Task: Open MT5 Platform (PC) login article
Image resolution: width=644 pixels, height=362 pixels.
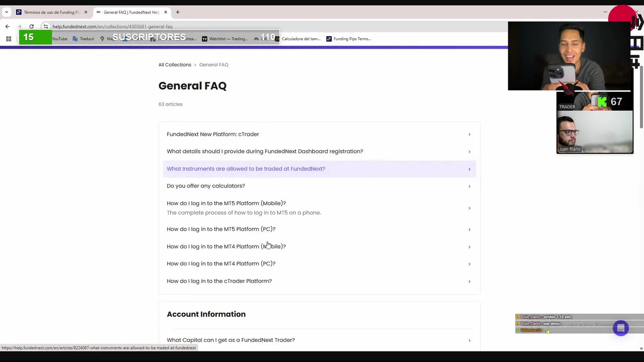Action: coord(319,229)
